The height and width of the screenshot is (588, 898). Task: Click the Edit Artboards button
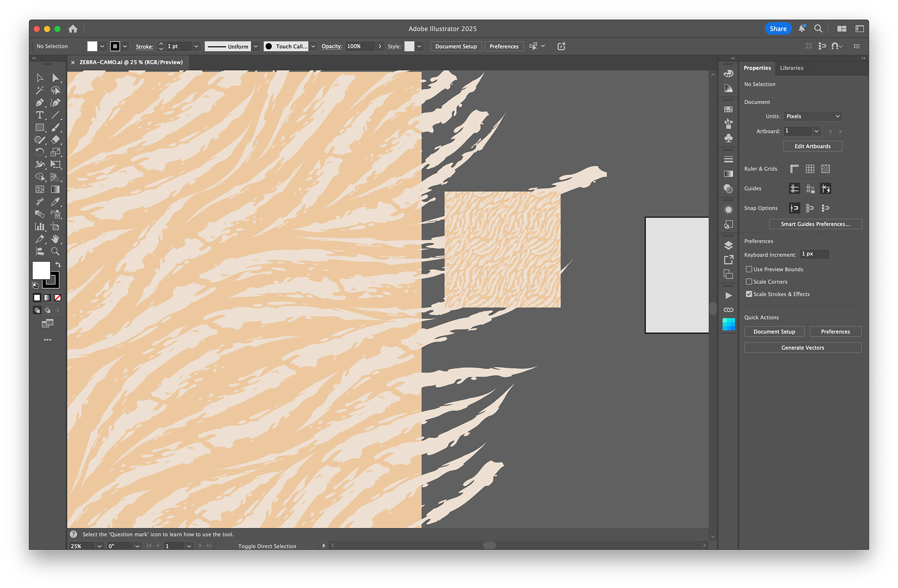coord(812,146)
